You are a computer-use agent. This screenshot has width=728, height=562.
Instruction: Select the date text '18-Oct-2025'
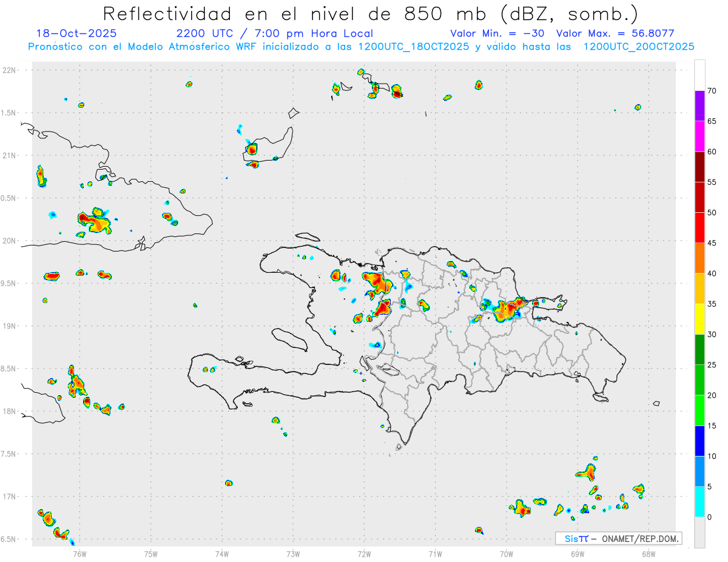[76, 33]
